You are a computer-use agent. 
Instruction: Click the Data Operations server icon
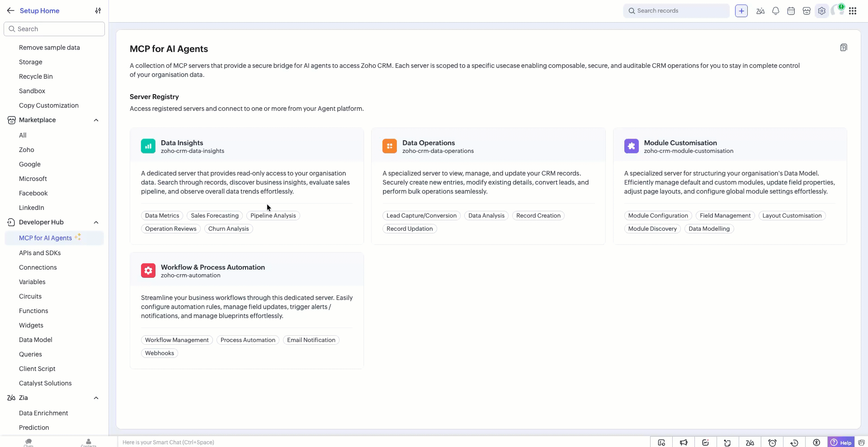tap(390, 146)
